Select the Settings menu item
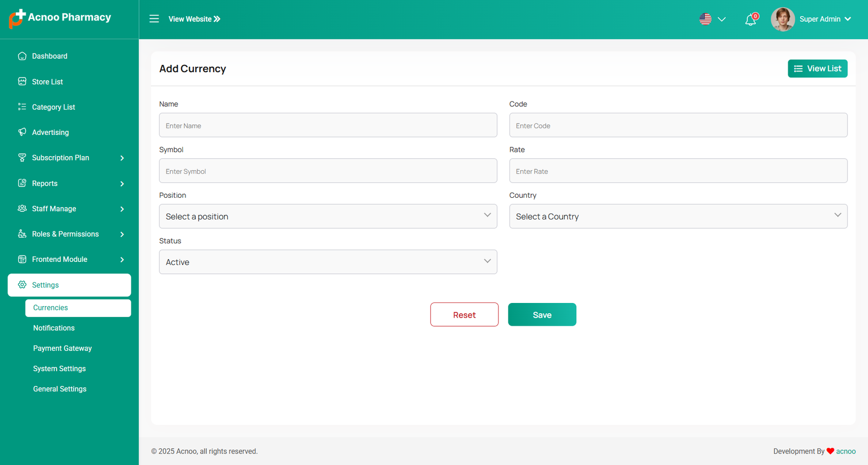Image resolution: width=868 pixels, height=465 pixels. [x=69, y=285]
